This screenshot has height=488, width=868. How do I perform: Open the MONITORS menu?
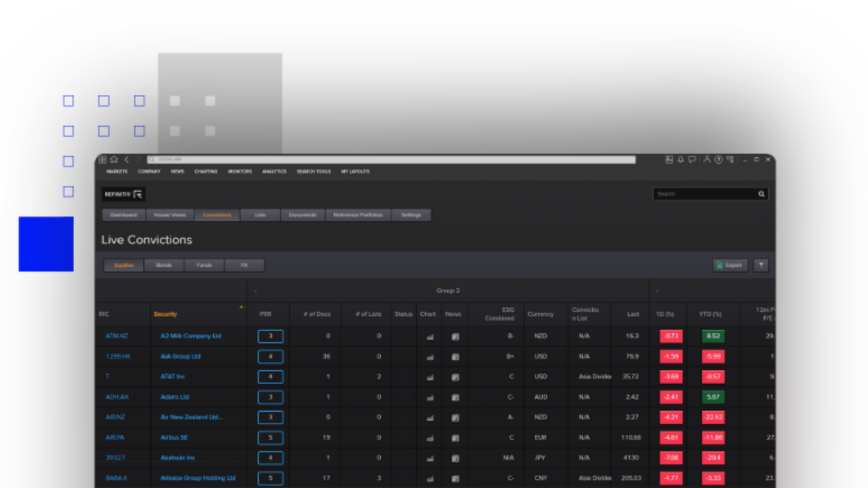click(x=240, y=171)
